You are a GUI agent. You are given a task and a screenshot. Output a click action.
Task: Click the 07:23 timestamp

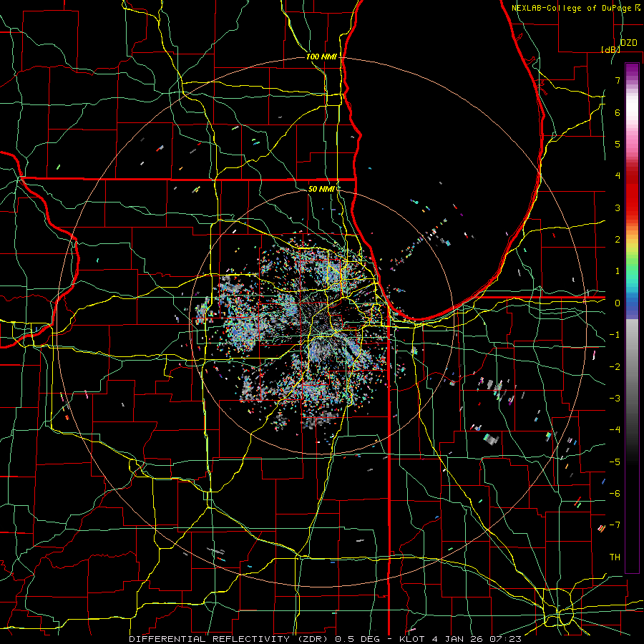506,639
